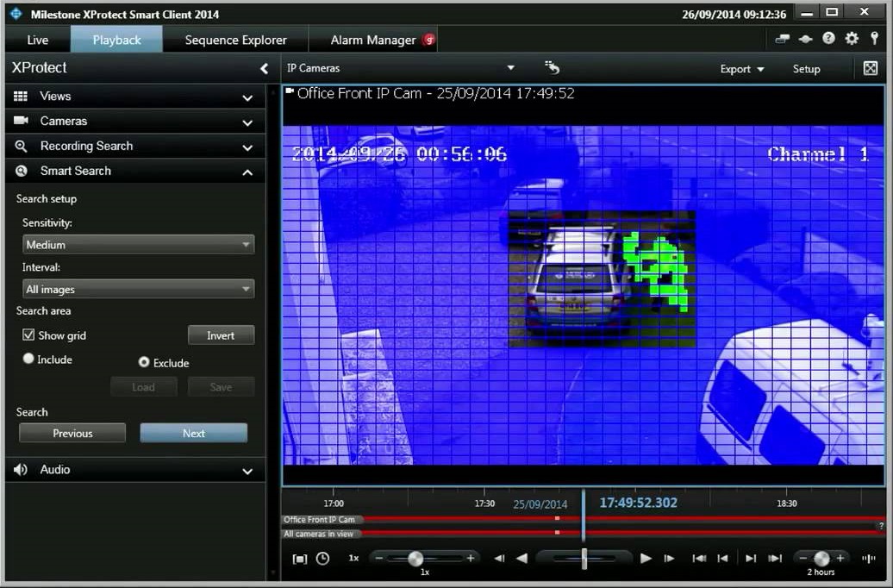The image size is (893, 588).
Task: Click the playback shuttle slider handle
Action: (584, 559)
